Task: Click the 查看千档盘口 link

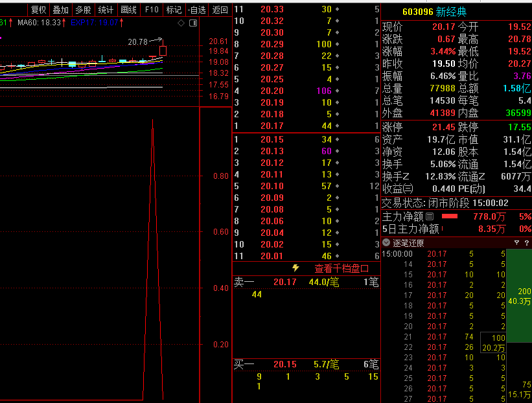Action: pos(341,268)
